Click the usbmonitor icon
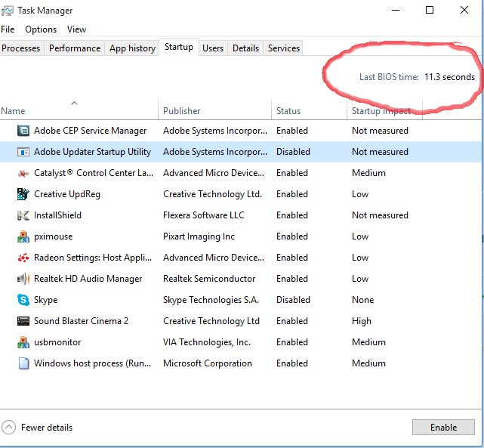Screen dimensions: 484x448 (x=23, y=342)
